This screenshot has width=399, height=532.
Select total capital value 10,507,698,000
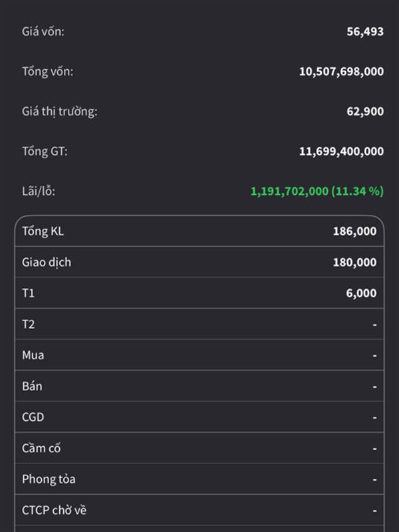[341, 71]
